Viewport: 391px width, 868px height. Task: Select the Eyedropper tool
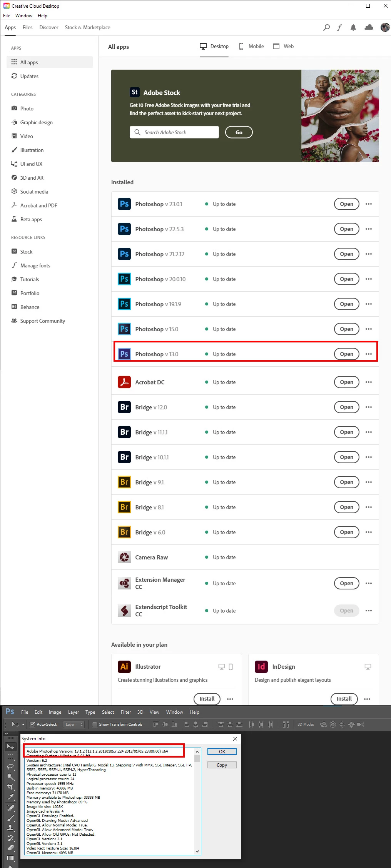[x=10, y=796]
